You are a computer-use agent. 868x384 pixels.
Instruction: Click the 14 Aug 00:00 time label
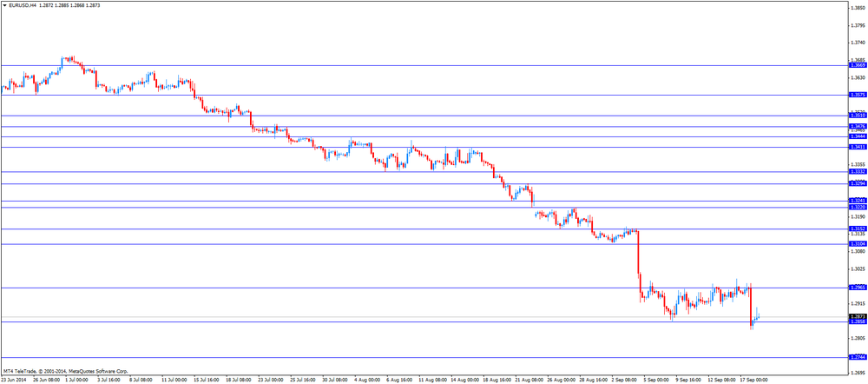[465, 381]
